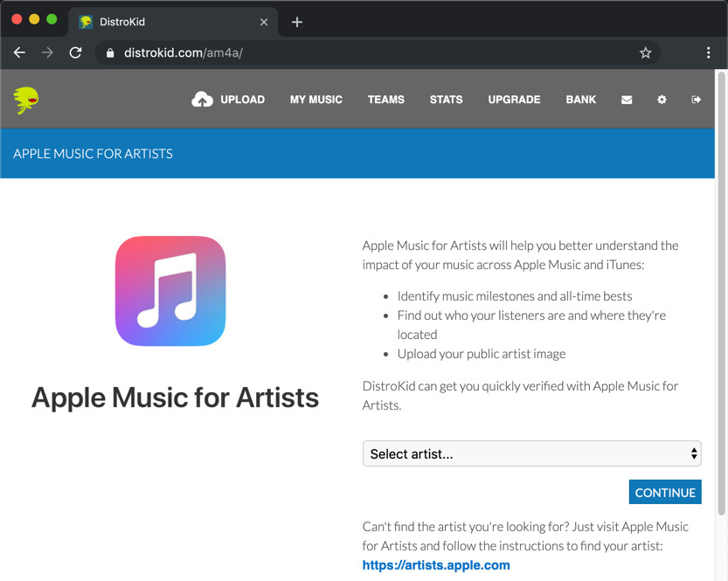The height and width of the screenshot is (581, 728).
Task: Select the DistroKid browser tab
Action: point(173,22)
